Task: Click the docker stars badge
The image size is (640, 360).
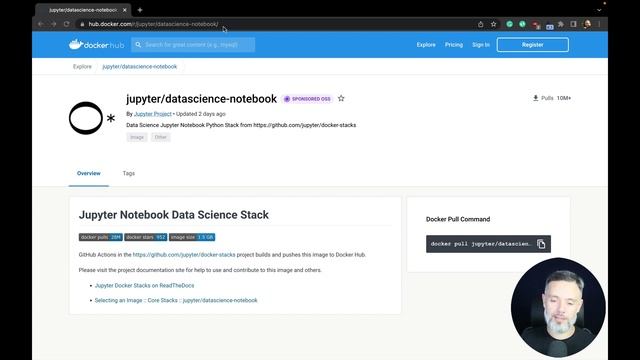Action: click(146, 237)
